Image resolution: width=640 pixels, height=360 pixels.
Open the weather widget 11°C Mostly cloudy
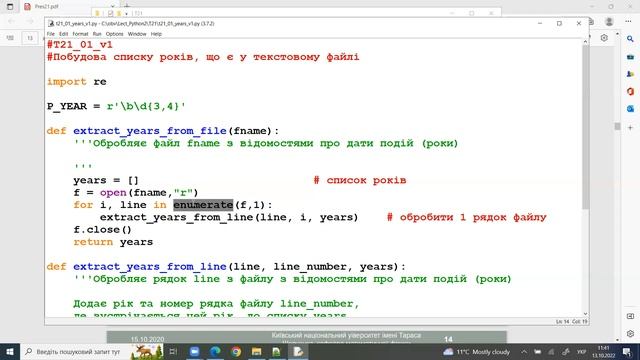(477, 351)
